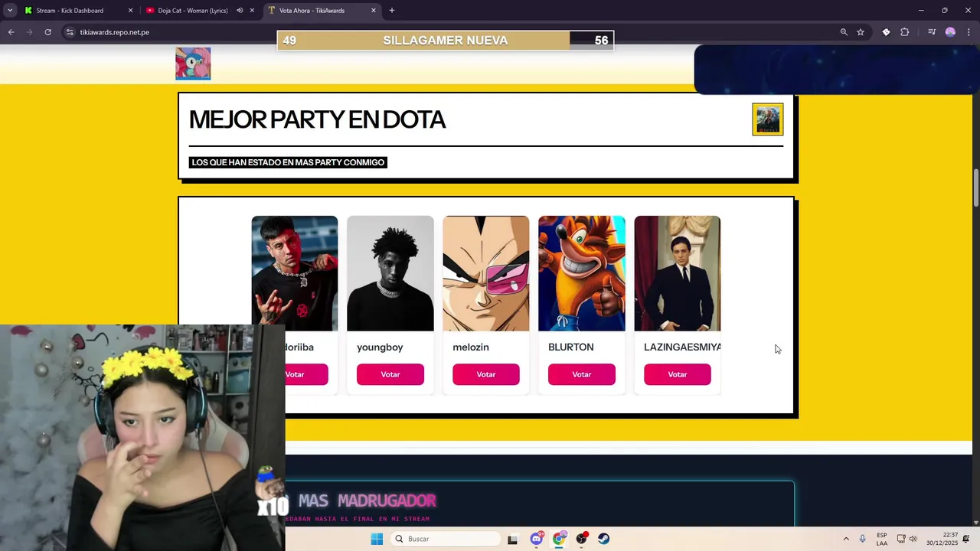This screenshot has height=551, width=980.
Task: Click the zoom magnifier icon in address bar
Action: [x=844, y=32]
